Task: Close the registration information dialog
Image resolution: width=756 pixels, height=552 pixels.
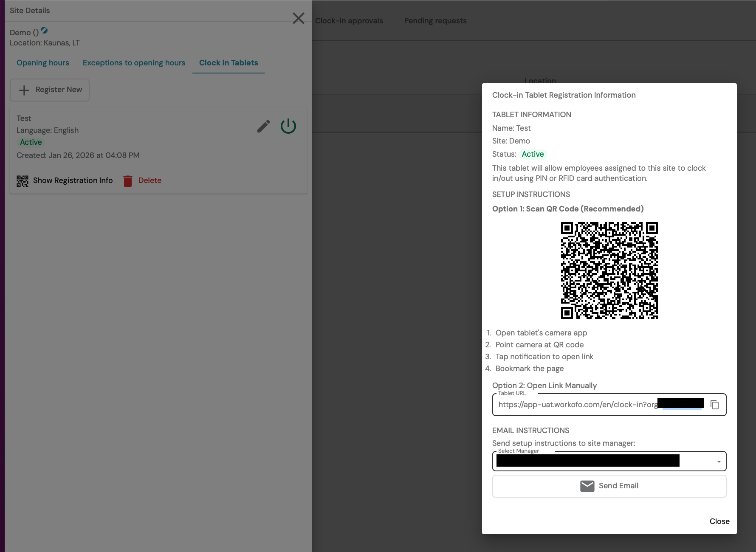Action: tap(719, 521)
